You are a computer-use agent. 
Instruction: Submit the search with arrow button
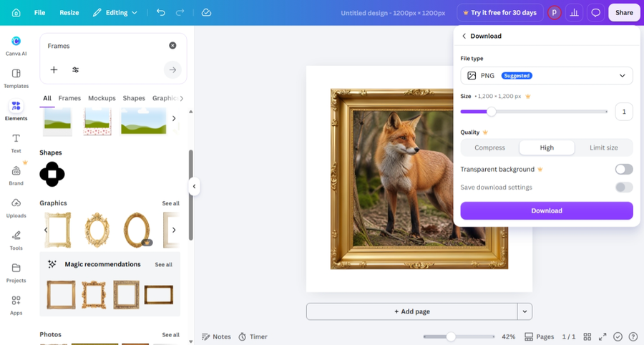[172, 70]
